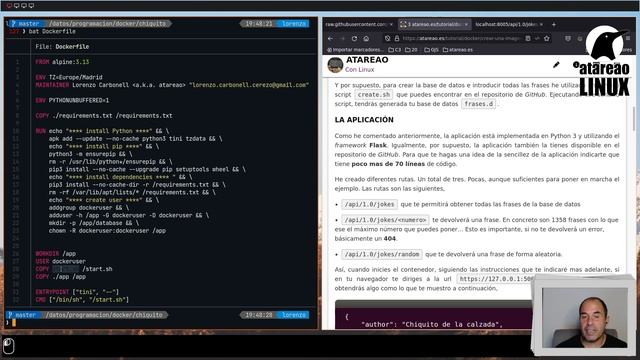Click the 'create.sh' inline code
Screen dimensions: 640x360
(374, 94)
